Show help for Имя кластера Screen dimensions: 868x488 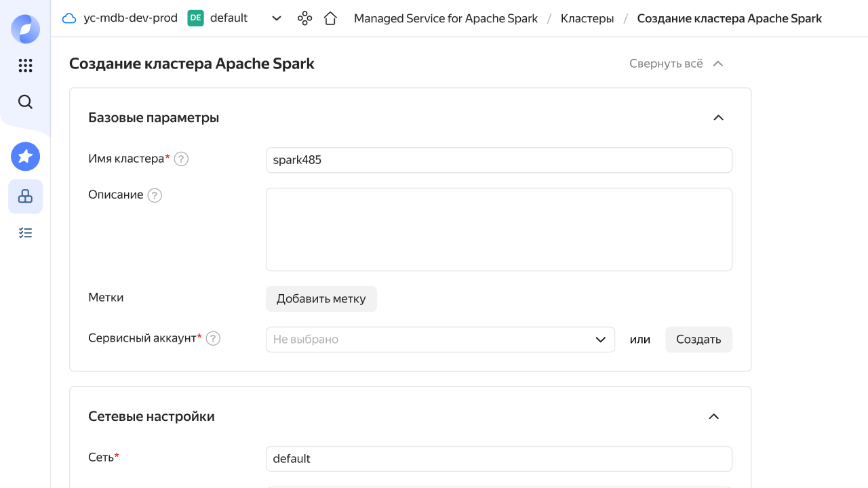click(181, 159)
